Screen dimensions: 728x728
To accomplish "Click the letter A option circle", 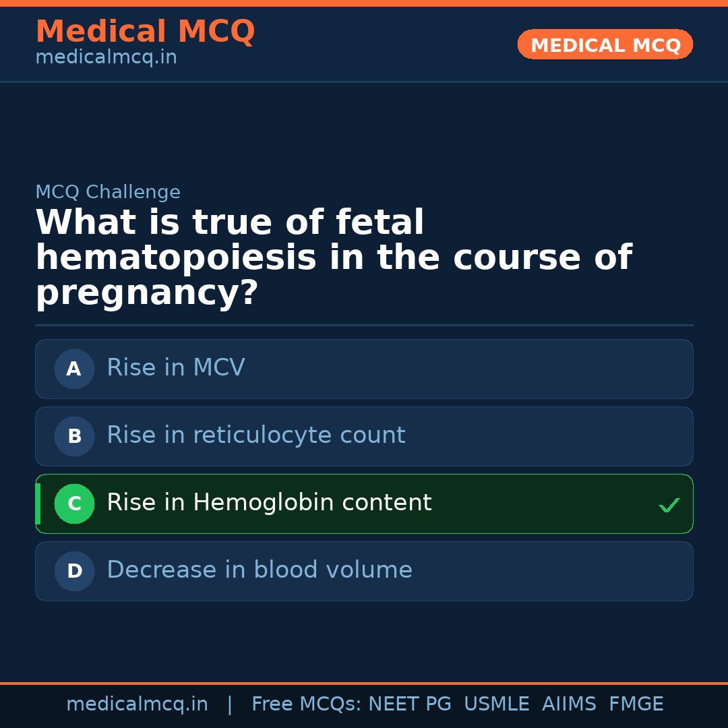I will [74, 369].
